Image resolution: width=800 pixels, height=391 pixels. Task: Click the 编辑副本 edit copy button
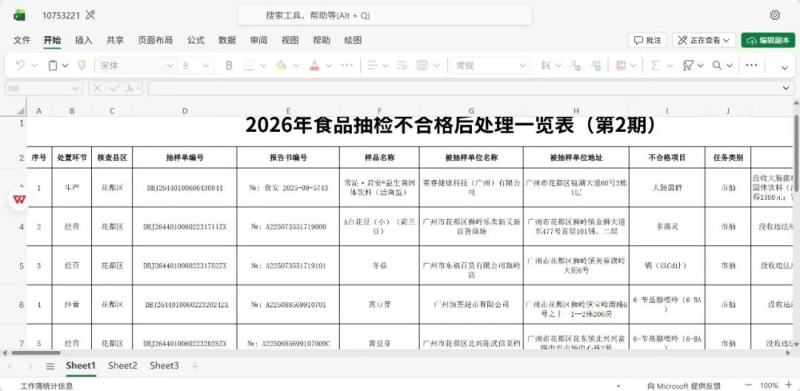click(x=768, y=40)
